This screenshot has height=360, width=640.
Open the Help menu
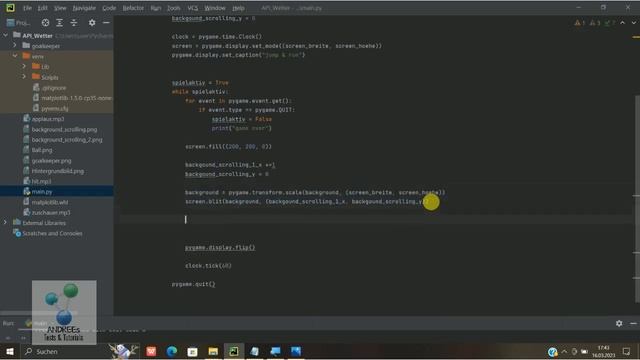coord(238,8)
